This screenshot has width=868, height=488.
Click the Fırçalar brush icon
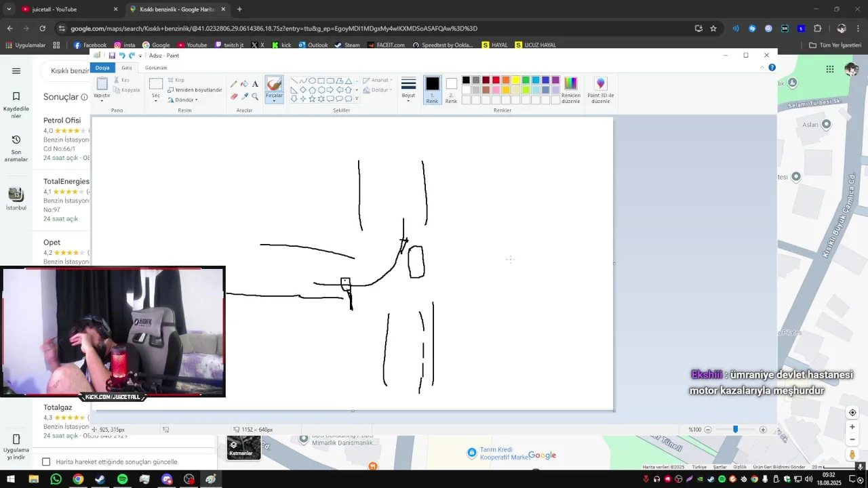(274, 84)
